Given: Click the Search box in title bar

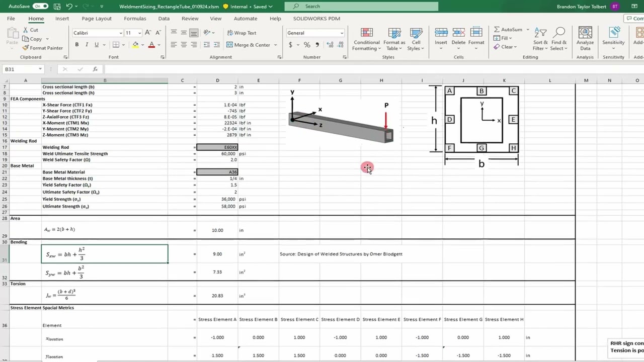Looking at the screenshot, I should point(361,7).
